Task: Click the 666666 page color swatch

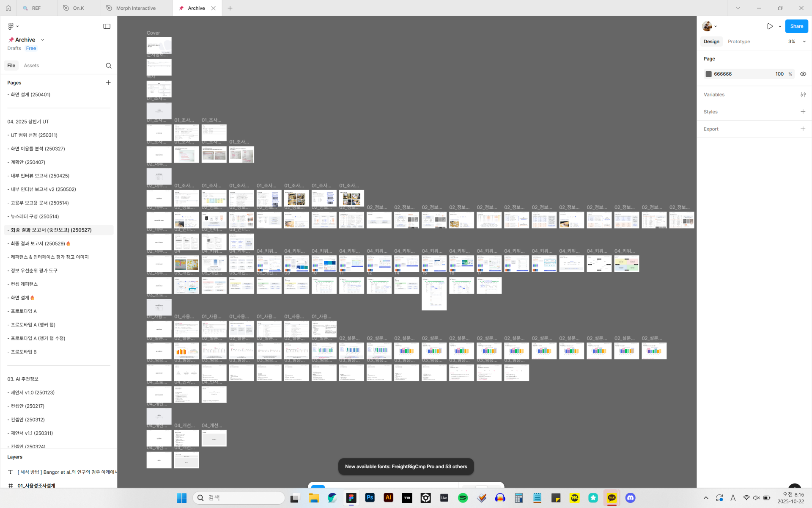Action: pos(709,74)
